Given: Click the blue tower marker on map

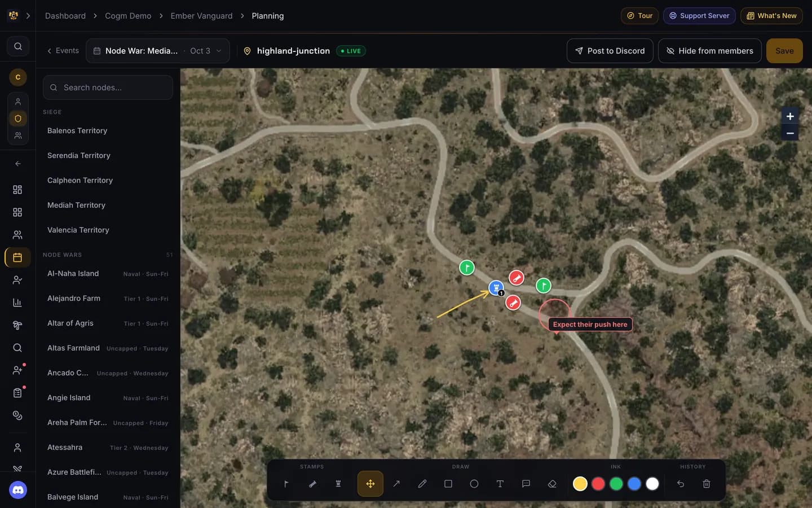Looking at the screenshot, I should (x=496, y=288).
